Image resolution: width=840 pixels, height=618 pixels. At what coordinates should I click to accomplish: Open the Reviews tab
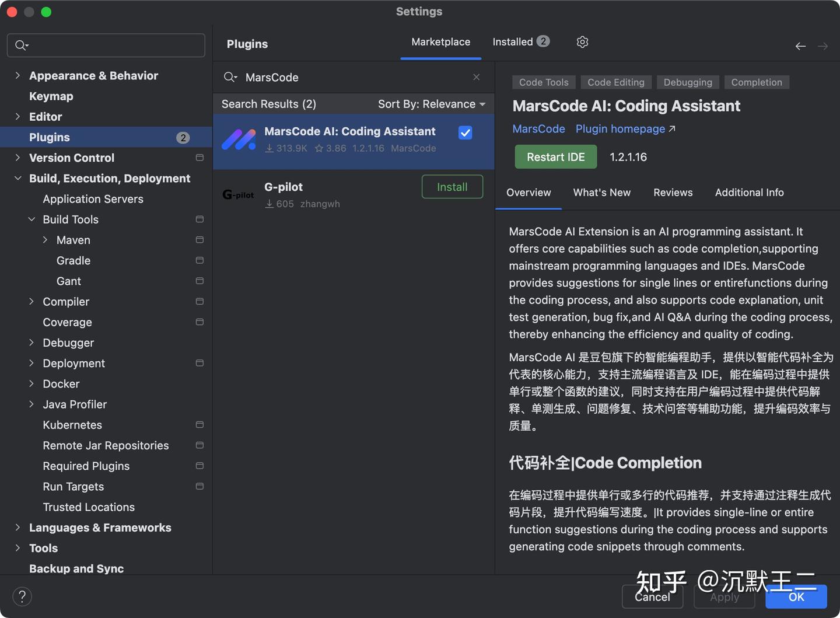click(673, 193)
